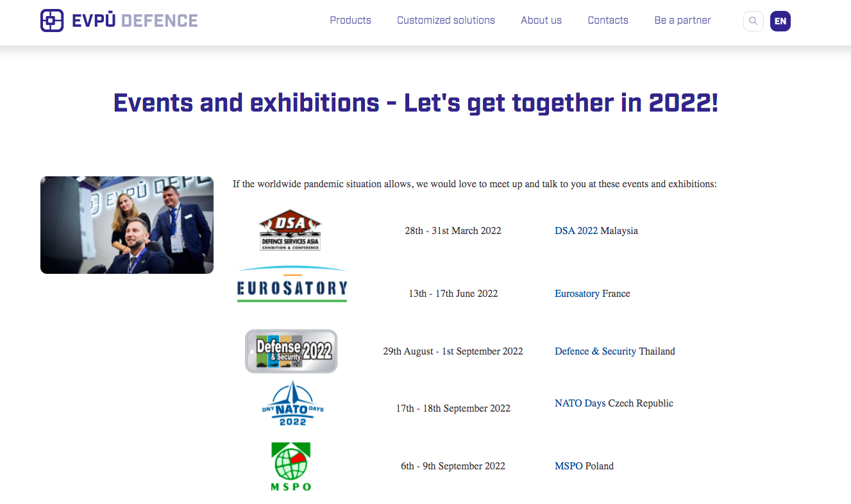Open the Defence & Security link
851x504 pixels.
595,351
